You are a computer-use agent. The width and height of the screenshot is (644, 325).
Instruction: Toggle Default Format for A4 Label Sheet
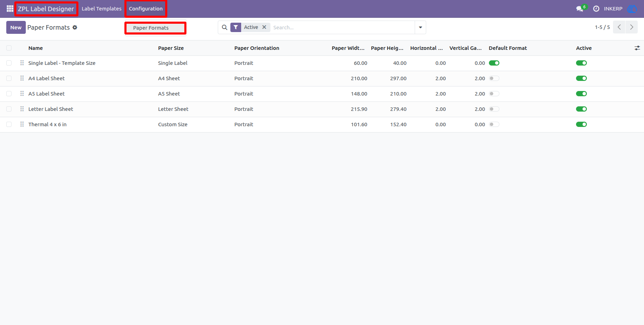[x=494, y=78]
